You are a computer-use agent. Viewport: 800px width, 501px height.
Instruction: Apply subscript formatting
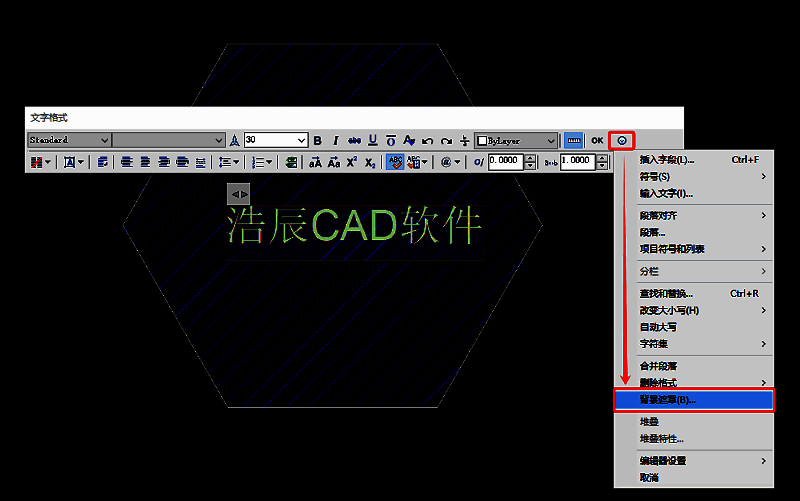(369, 162)
